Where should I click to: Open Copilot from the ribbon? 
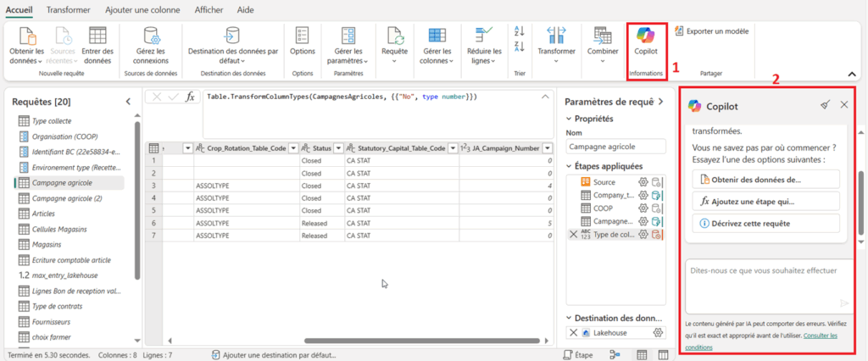[x=647, y=42]
